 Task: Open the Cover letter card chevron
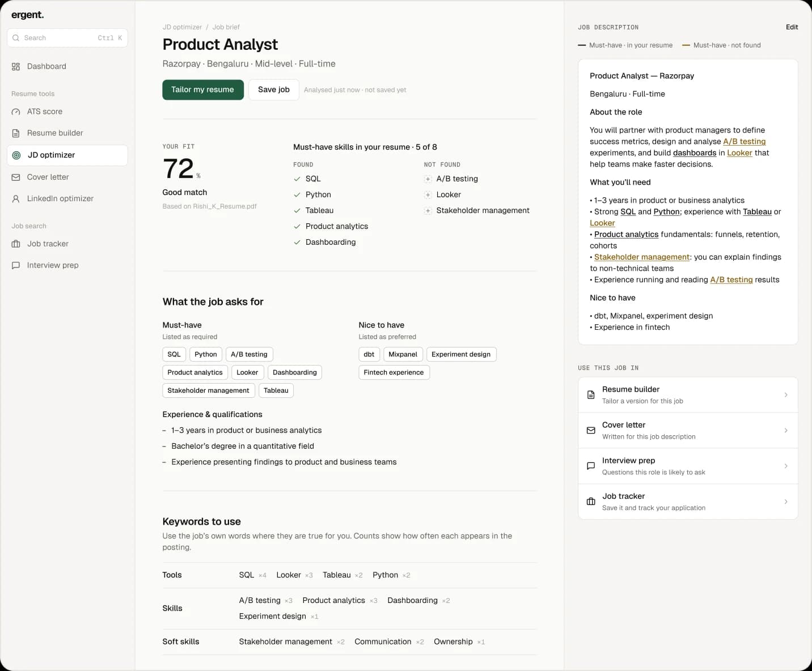(x=786, y=431)
